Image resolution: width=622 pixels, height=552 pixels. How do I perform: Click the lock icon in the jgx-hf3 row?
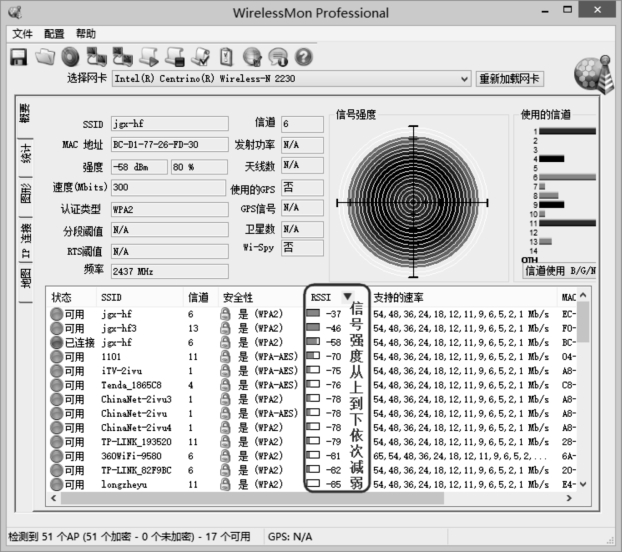(225, 328)
